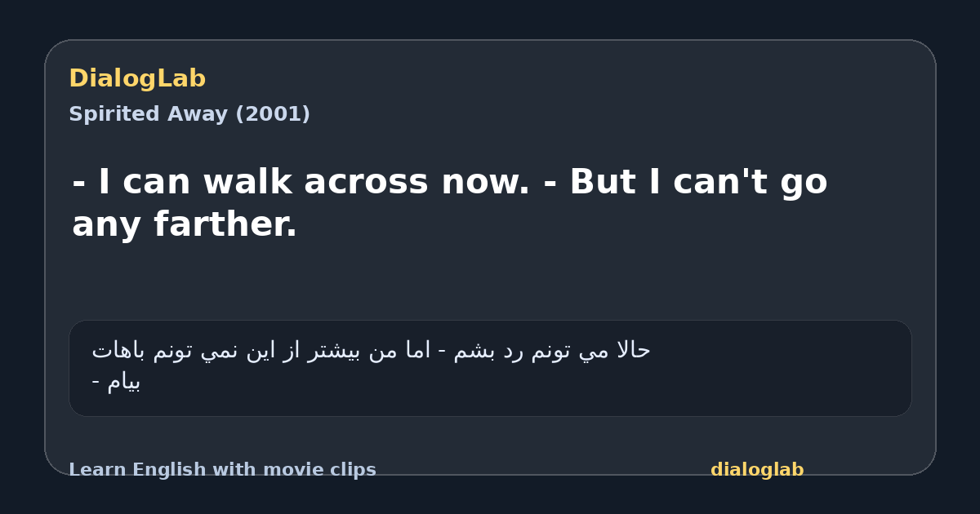
Task: Click the phrase "any farther." in the quote
Action: pyautogui.click(x=185, y=224)
